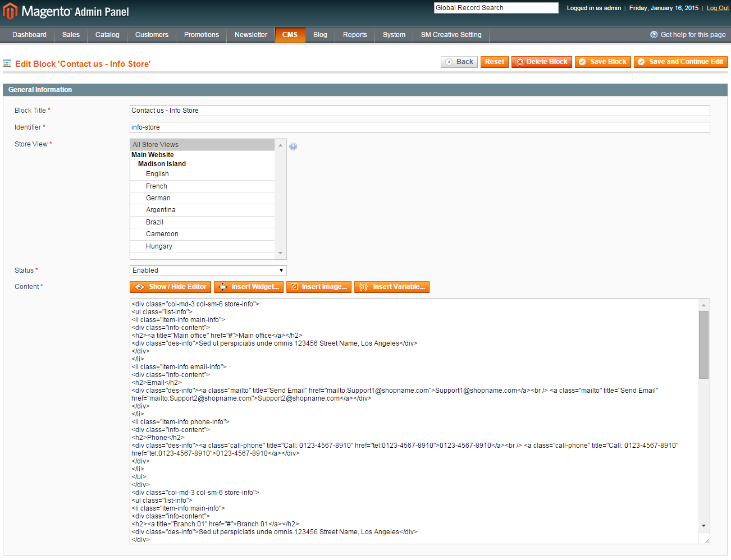Select German store view
This screenshot has width=731, height=560.
point(202,198)
